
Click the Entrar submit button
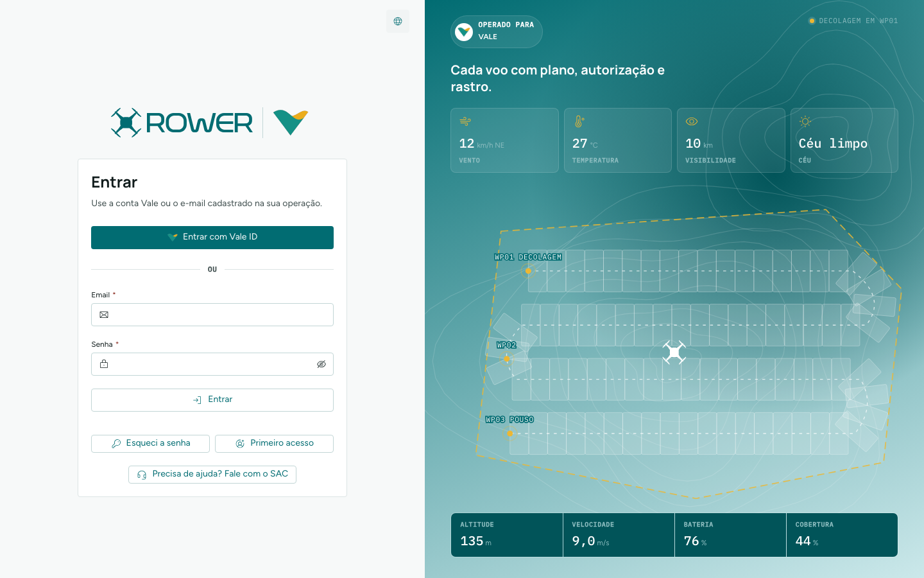click(212, 400)
